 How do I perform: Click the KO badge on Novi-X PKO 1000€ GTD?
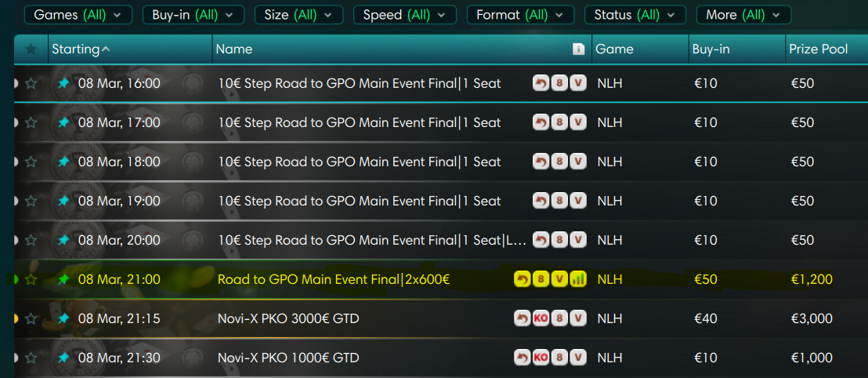[541, 358]
